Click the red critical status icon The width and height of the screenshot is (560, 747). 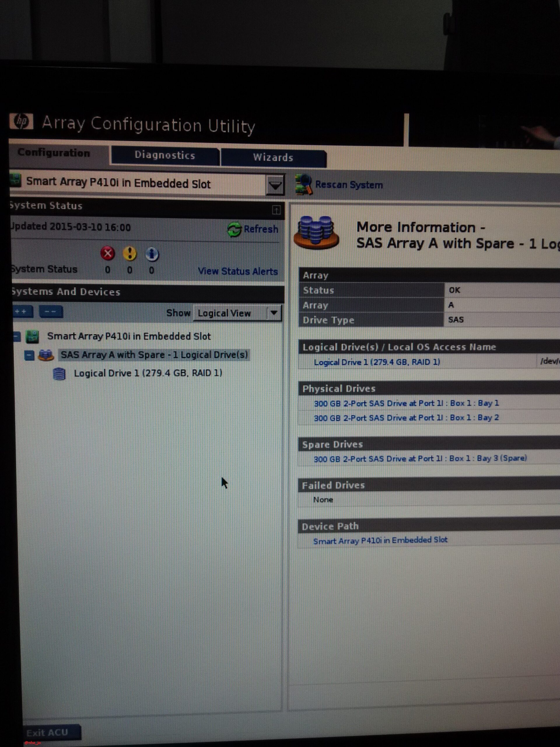[x=108, y=253]
